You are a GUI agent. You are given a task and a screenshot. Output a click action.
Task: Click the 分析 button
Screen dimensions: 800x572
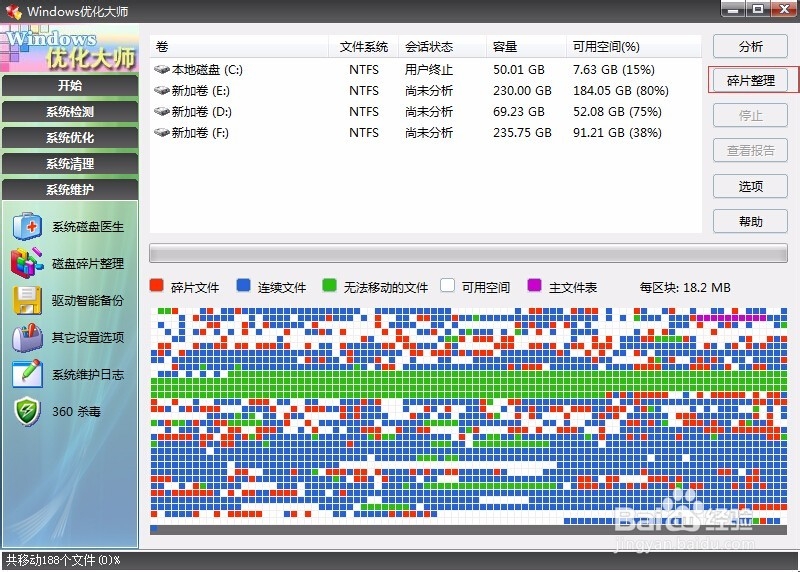pos(750,46)
